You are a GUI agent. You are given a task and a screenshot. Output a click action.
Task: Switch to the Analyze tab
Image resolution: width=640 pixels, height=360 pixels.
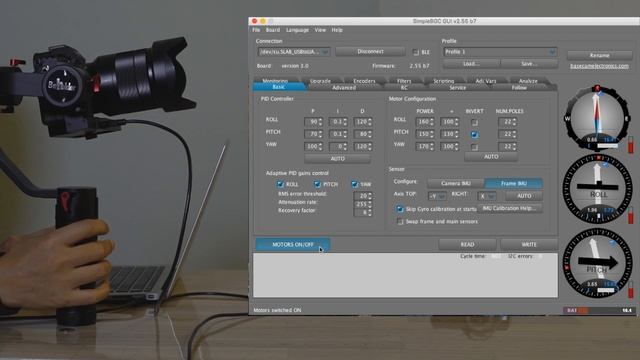point(528,80)
